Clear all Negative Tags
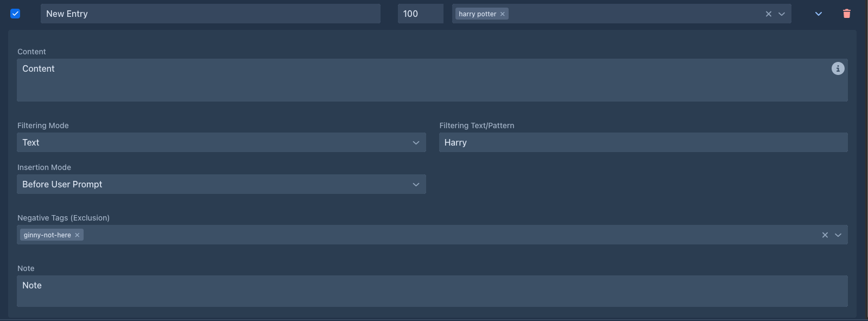 point(825,235)
